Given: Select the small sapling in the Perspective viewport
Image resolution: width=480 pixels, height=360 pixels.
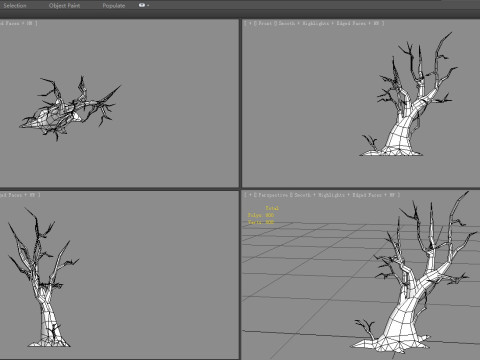Looking at the screenshot, I should 366,328.
